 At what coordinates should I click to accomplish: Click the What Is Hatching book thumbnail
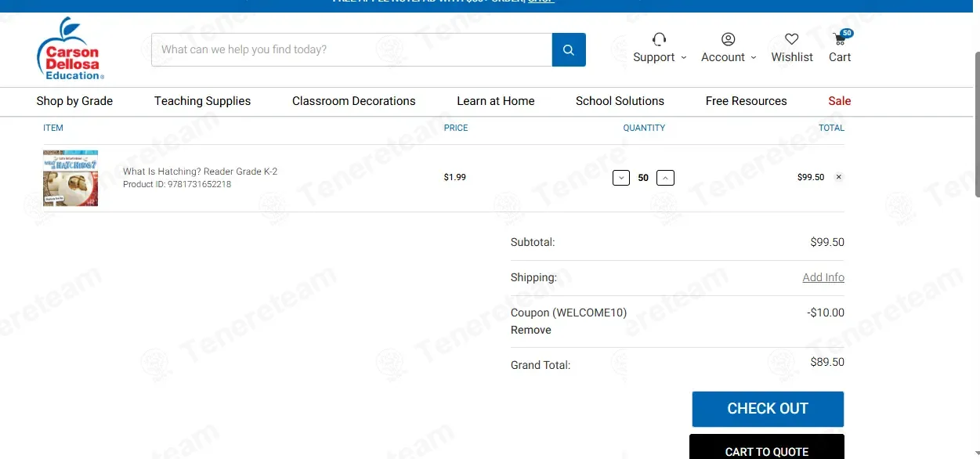click(x=71, y=178)
